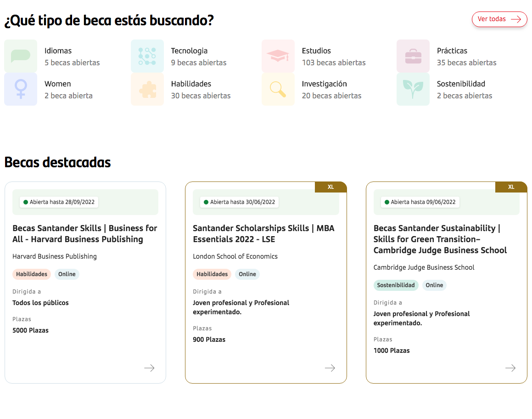Viewport: 532px width, 419px height.
Task: Click the Idiomas speech bubble icon
Action: [x=21, y=56]
